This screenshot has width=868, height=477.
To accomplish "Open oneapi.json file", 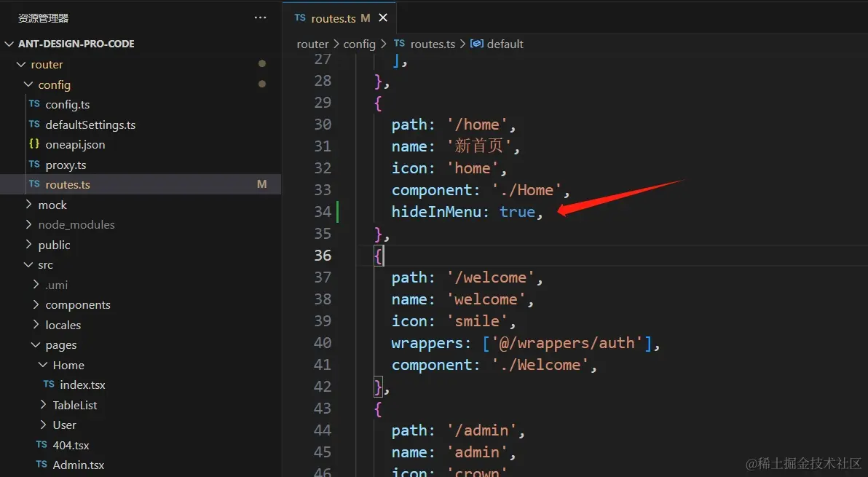I will pos(75,145).
